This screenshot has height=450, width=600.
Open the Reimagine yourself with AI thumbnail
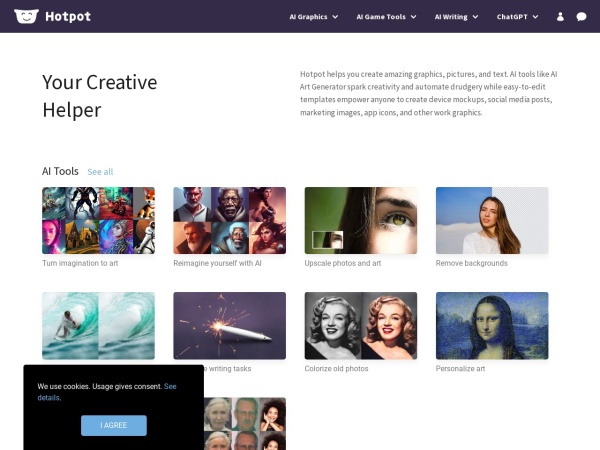230,220
